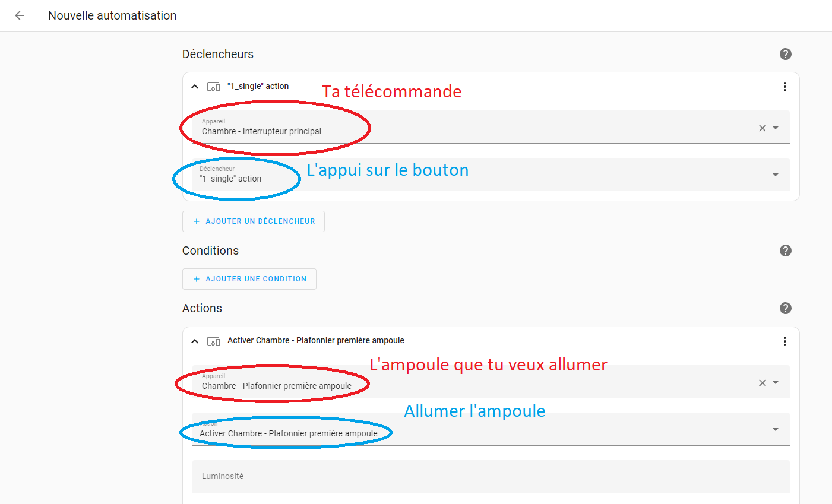Open help for Conditions section
Image resolution: width=832 pixels, height=504 pixels.
[785, 251]
